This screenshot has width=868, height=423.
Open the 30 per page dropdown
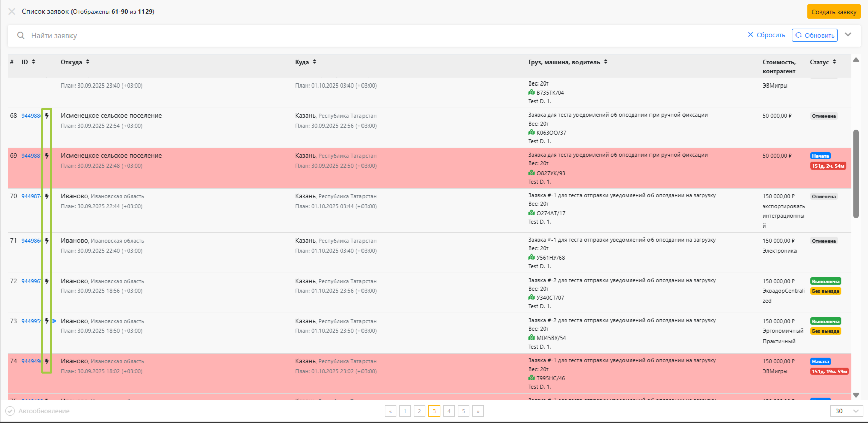click(x=847, y=411)
